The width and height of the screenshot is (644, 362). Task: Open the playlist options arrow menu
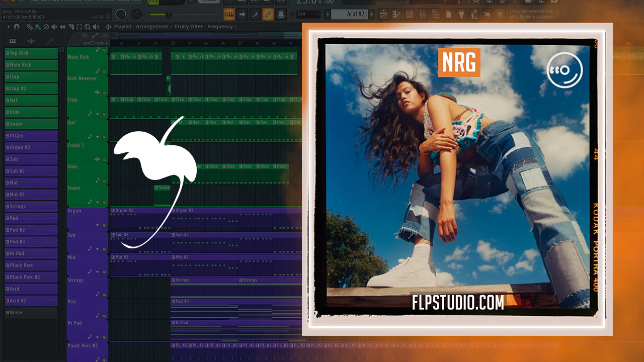click(x=9, y=27)
